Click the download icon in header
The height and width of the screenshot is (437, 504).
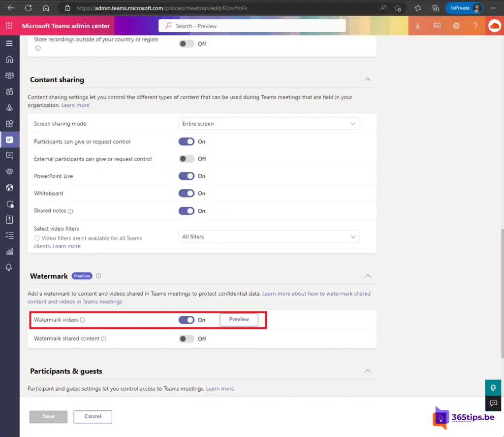[418, 26]
